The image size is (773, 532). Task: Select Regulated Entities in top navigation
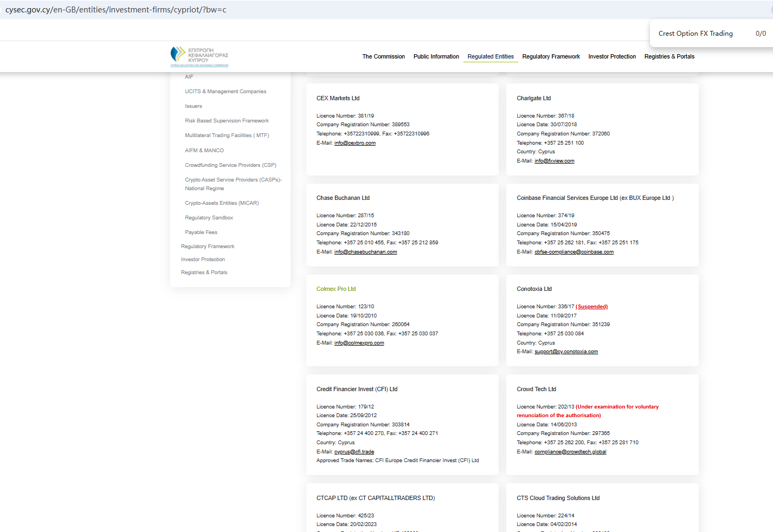[x=491, y=56]
